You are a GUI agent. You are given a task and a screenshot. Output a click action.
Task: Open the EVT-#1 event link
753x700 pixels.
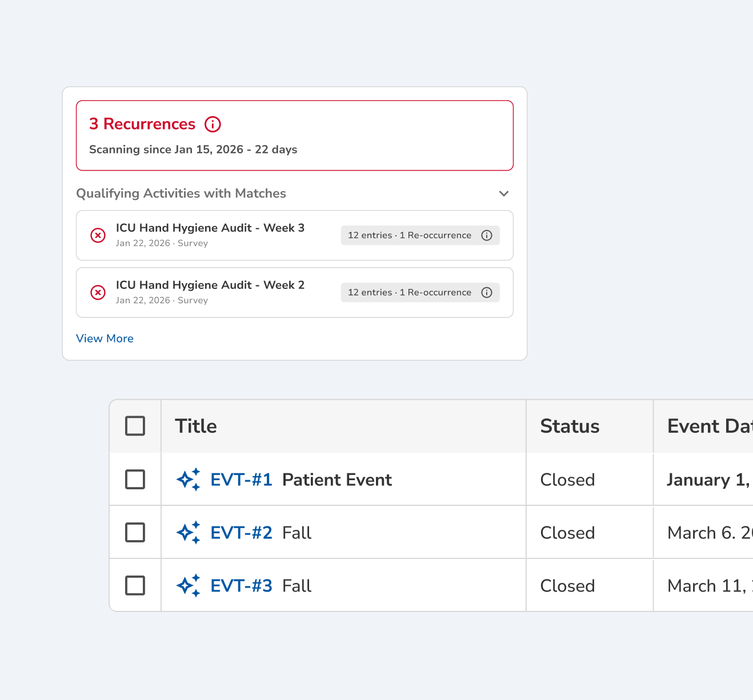241,480
